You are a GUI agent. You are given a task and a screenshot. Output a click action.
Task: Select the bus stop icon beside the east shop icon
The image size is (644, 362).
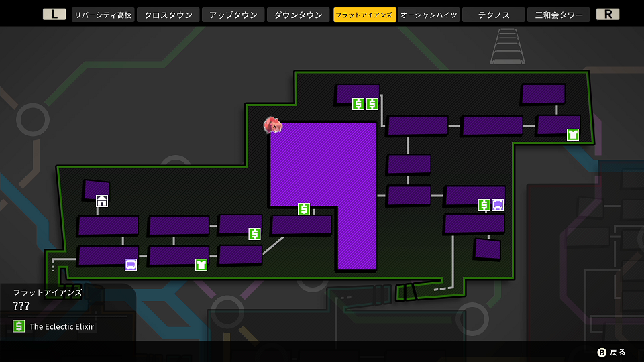tap(497, 205)
